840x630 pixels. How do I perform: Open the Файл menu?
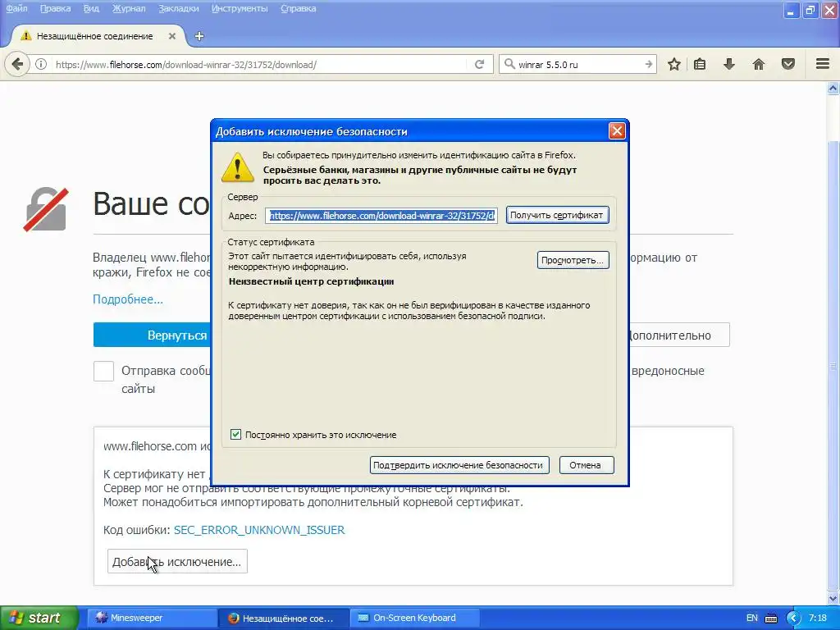coord(16,8)
